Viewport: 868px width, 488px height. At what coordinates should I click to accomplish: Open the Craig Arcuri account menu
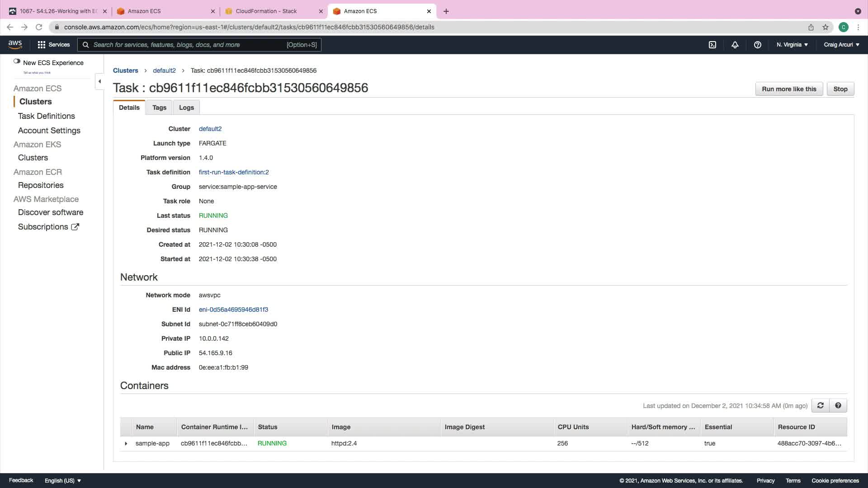pos(841,45)
